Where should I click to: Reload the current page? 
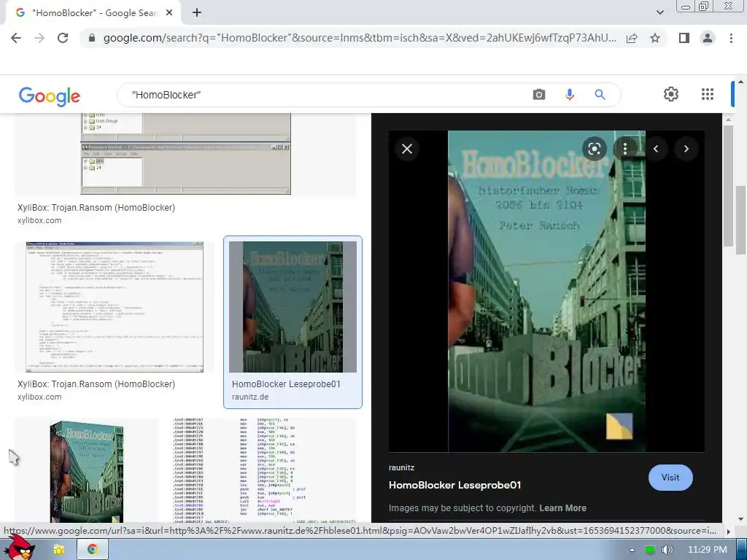click(x=63, y=38)
